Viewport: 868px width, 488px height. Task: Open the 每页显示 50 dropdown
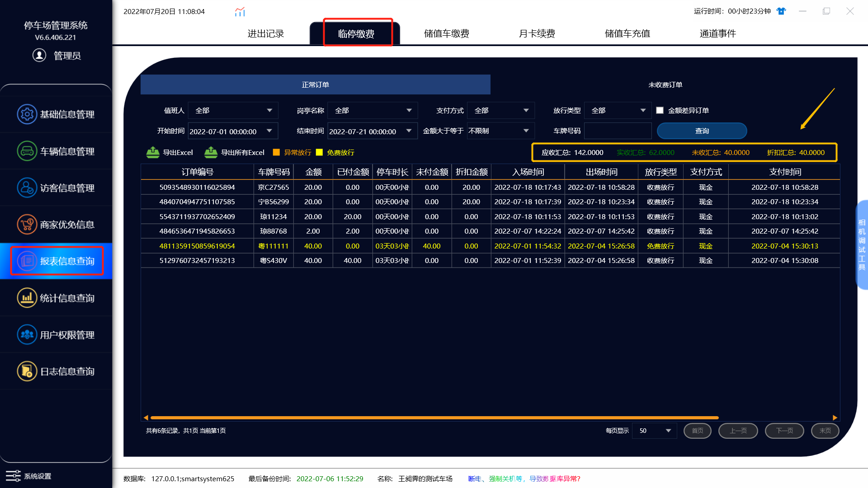click(x=655, y=431)
